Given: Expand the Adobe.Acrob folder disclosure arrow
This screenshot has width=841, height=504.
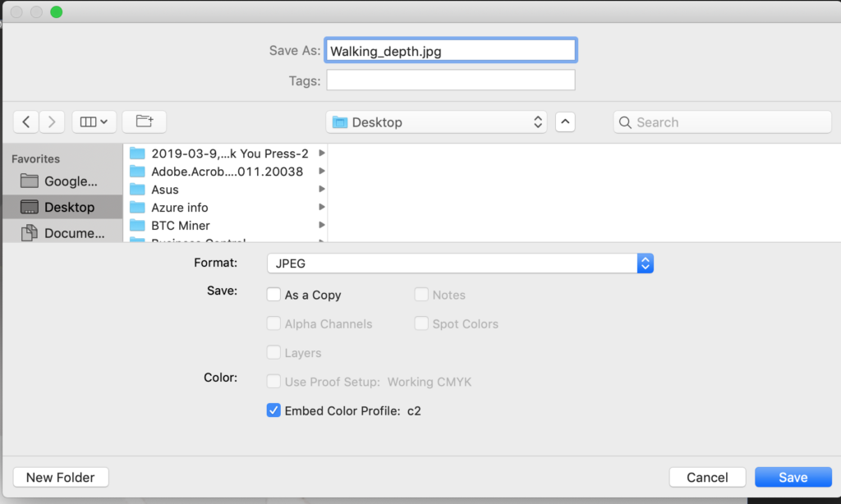Looking at the screenshot, I should [321, 171].
